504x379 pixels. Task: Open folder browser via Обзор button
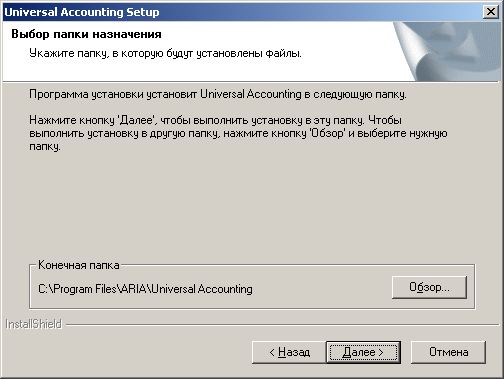point(429,287)
